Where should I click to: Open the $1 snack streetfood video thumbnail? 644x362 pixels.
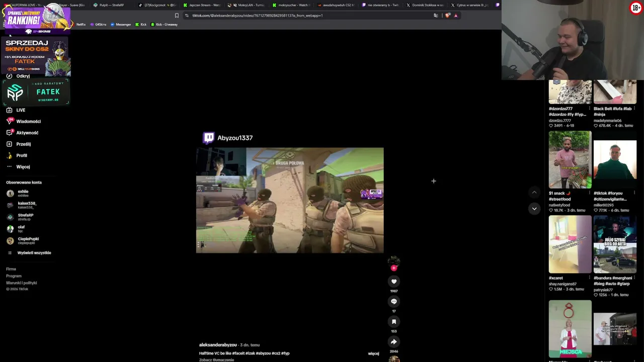point(570,160)
